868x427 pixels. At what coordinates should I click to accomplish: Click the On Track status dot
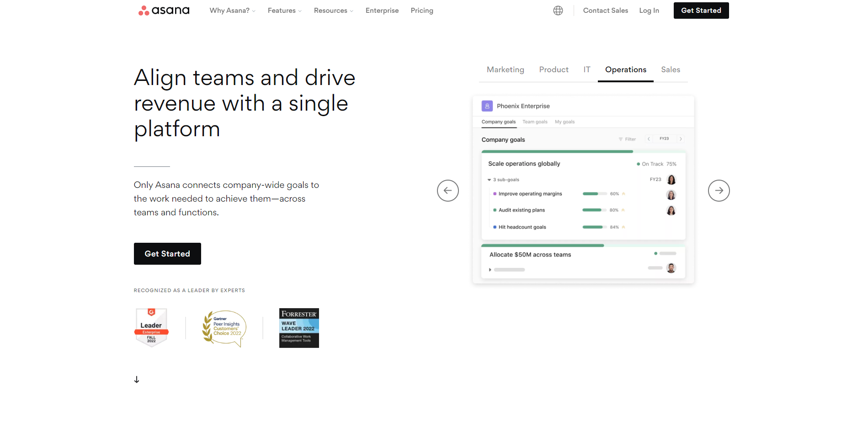(x=639, y=164)
